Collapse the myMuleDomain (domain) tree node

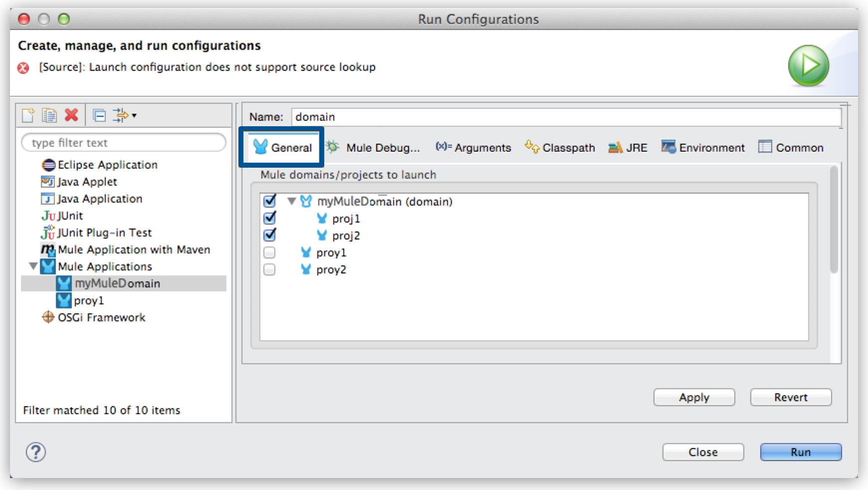(291, 202)
